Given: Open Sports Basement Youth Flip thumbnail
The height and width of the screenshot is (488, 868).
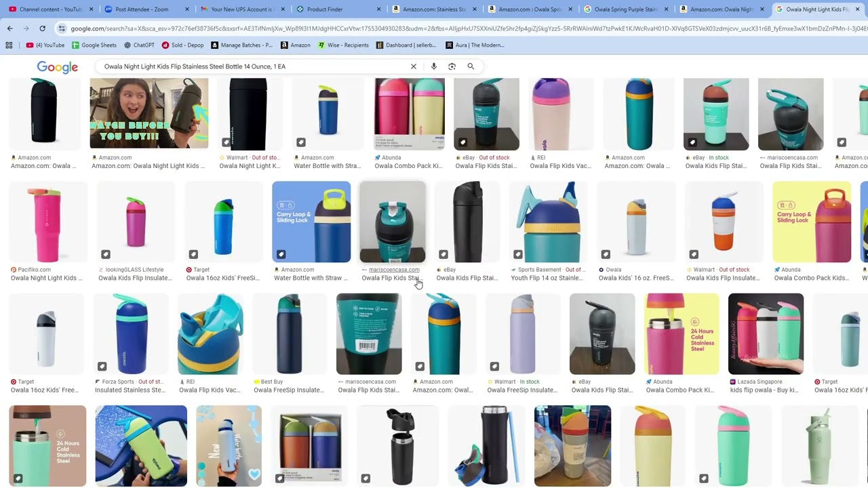Looking at the screenshot, I should click(549, 222).
